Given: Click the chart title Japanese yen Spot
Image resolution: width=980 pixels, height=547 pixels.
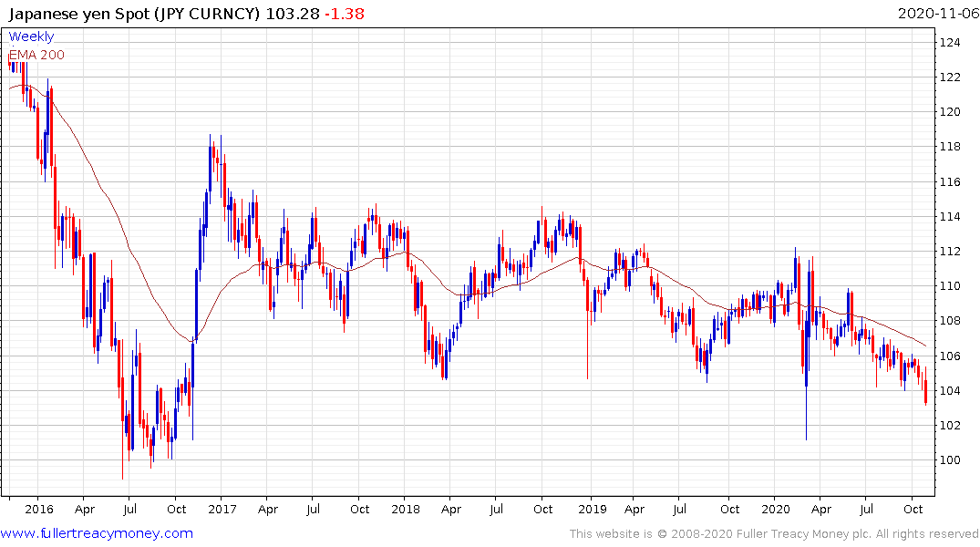Looking at the screenshot, I should (x=78, y=13).
